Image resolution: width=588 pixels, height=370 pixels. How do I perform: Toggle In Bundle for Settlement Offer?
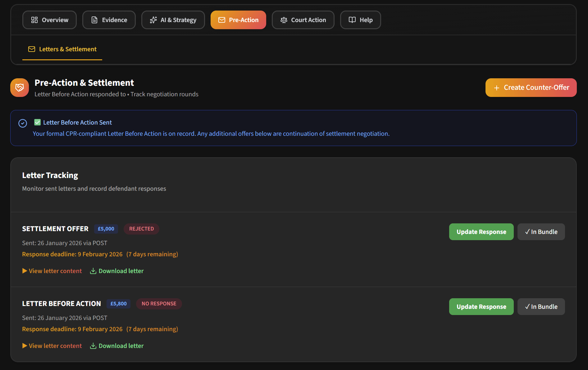coord(541,232)
